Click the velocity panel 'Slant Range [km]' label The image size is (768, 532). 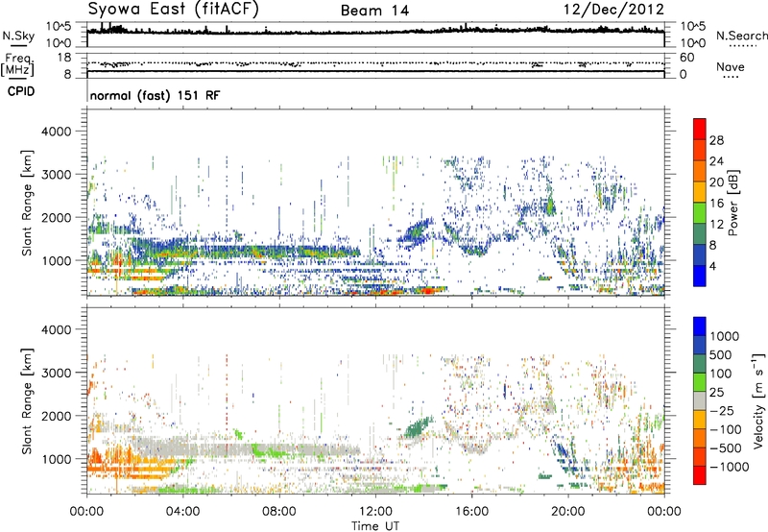click(27, 400)
